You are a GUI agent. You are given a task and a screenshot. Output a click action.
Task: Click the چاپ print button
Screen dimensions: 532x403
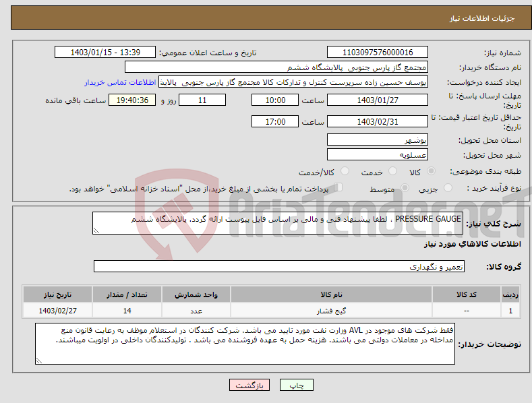pos(297,385)
